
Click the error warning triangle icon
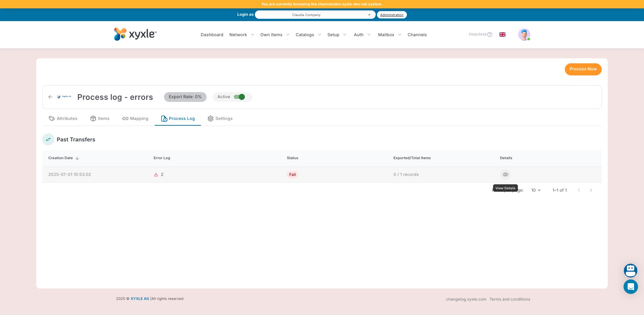click(x=156, y=175)
